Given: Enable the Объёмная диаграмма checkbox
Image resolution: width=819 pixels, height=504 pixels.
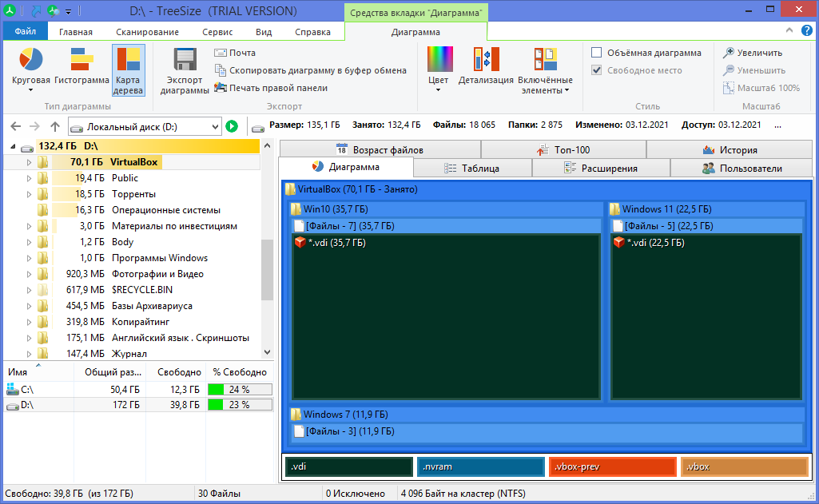Looking at the screenshot, I should click(597, 52).
